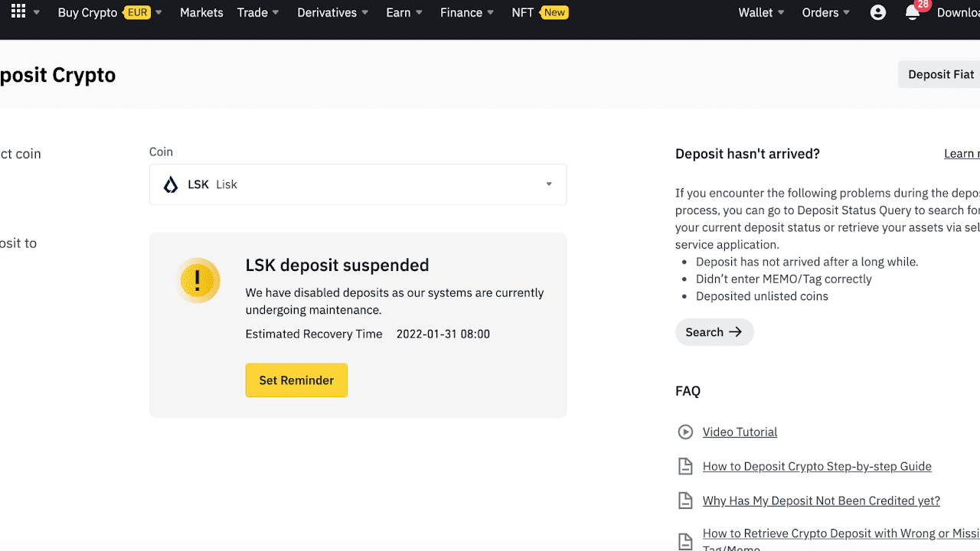Expand dropdown arrow beside apps grid

36,13
